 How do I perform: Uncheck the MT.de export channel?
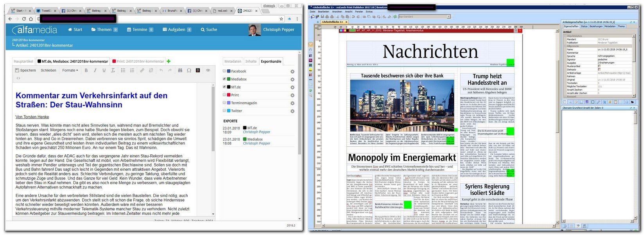point(224,87)
